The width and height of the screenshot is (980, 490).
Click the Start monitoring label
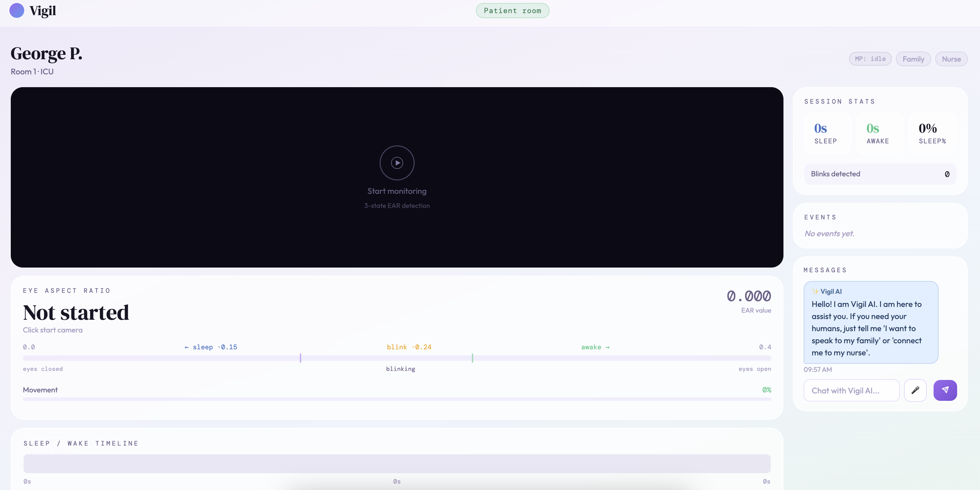[x=397, y=191]
